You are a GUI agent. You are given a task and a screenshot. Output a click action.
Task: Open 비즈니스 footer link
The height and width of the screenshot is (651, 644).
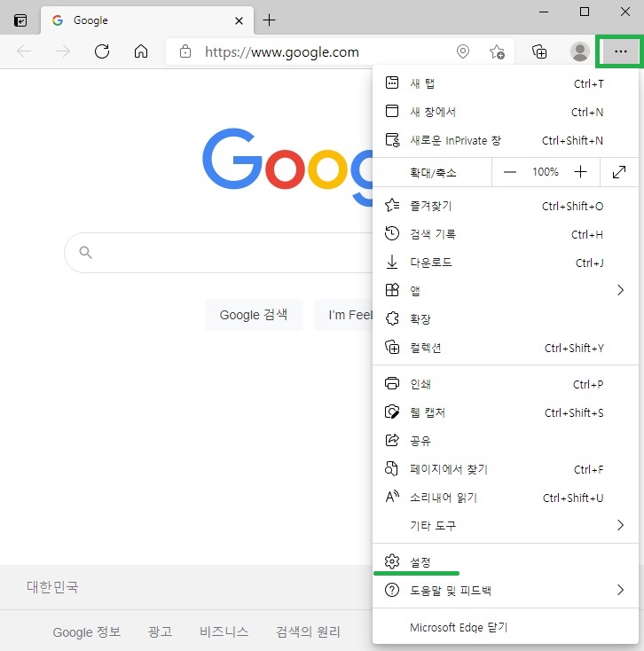pos(224,631)
